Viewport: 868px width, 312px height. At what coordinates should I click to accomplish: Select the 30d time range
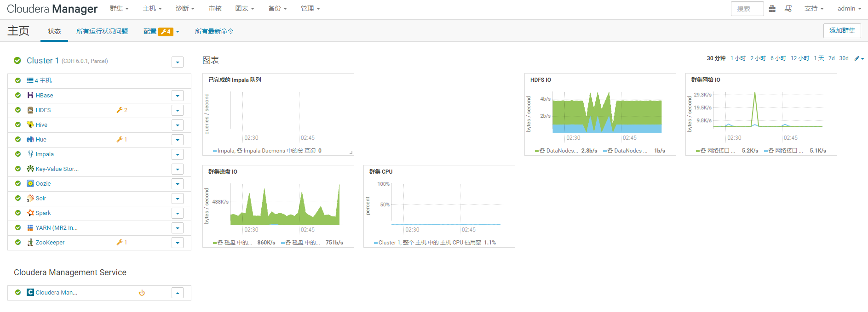844,58
